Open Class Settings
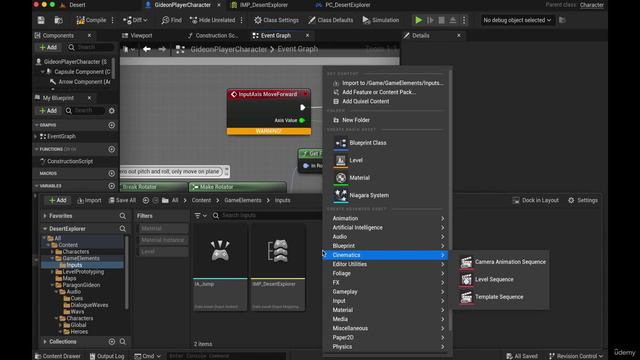Viewport: 640px width, 360px height. (276, 20)
